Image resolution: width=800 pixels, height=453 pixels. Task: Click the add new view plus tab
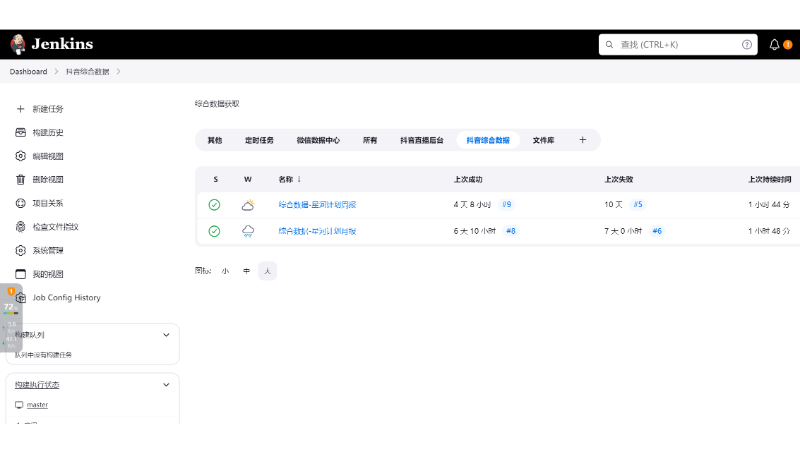pyautogui.click(x=583, y=140)
